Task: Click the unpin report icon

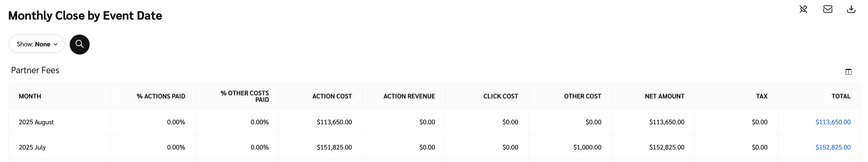Action: pos(803,9)
